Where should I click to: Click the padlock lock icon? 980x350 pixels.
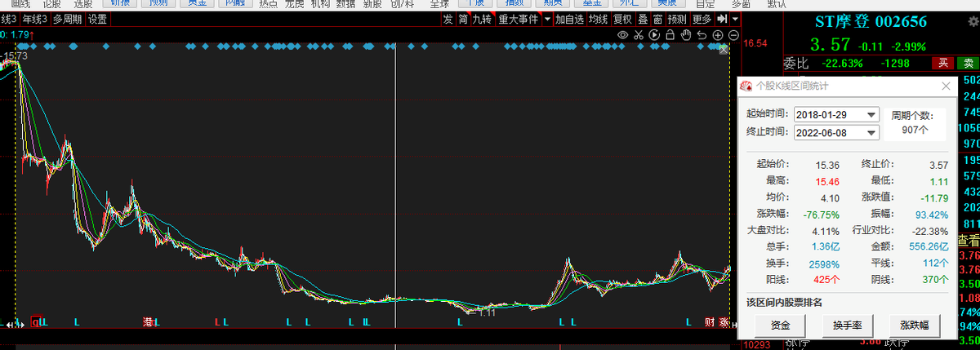click(670, 35)
